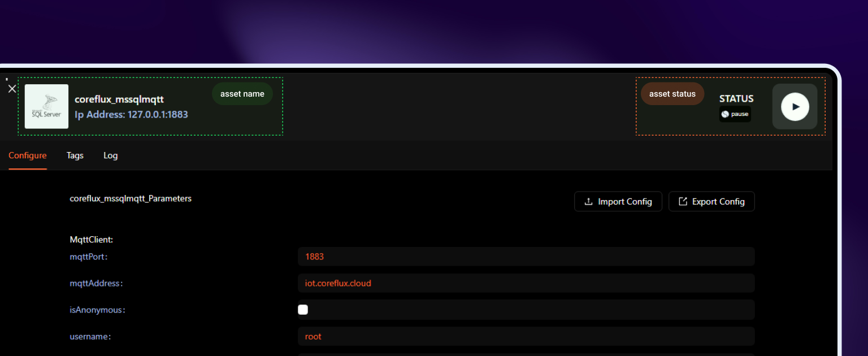
Task: Click the pause status indicator badge
Action: (x=735, y=114)
